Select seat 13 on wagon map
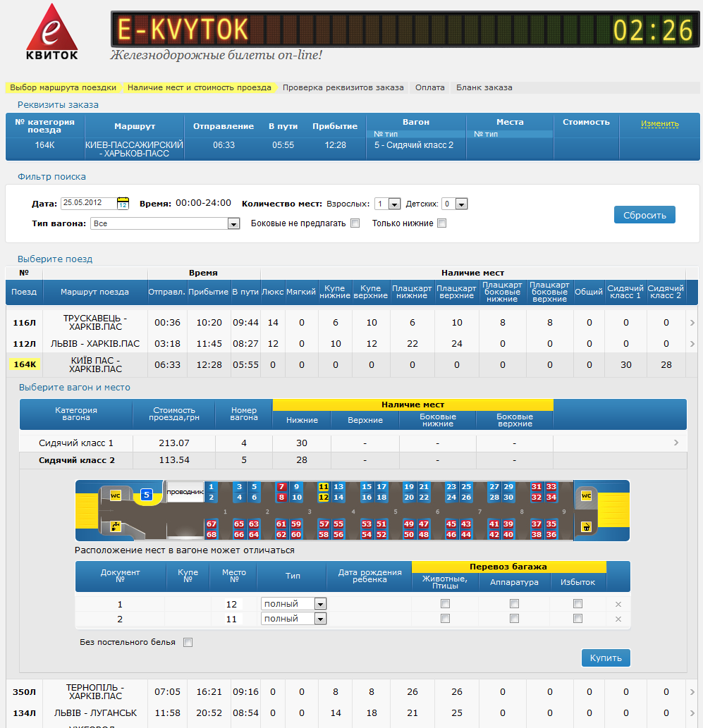 coord(338,487)
